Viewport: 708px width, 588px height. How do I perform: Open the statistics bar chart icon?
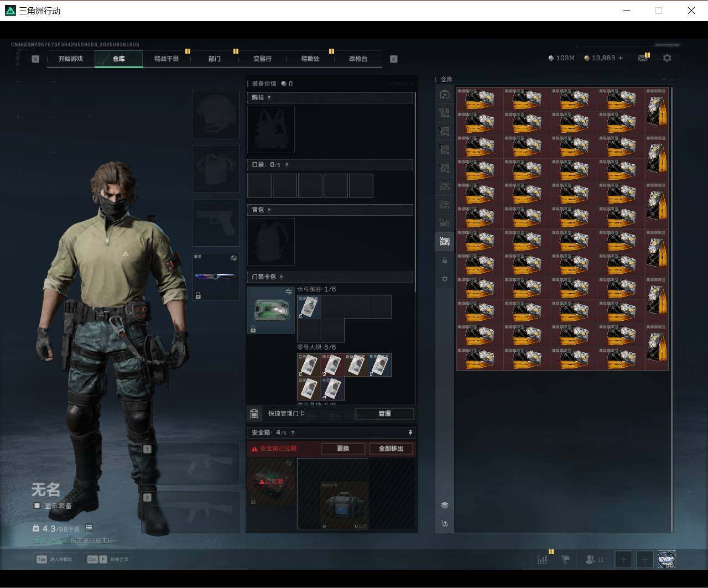542,559
